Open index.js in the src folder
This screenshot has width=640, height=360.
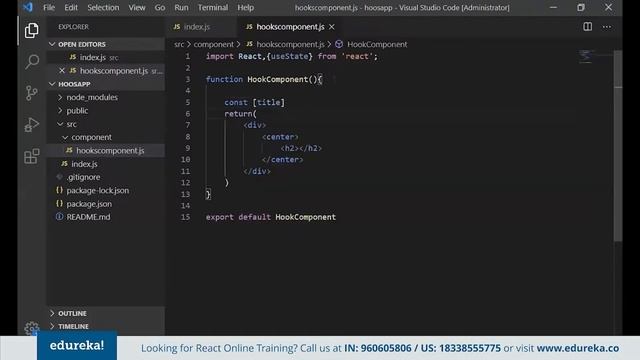pos(84,164)
